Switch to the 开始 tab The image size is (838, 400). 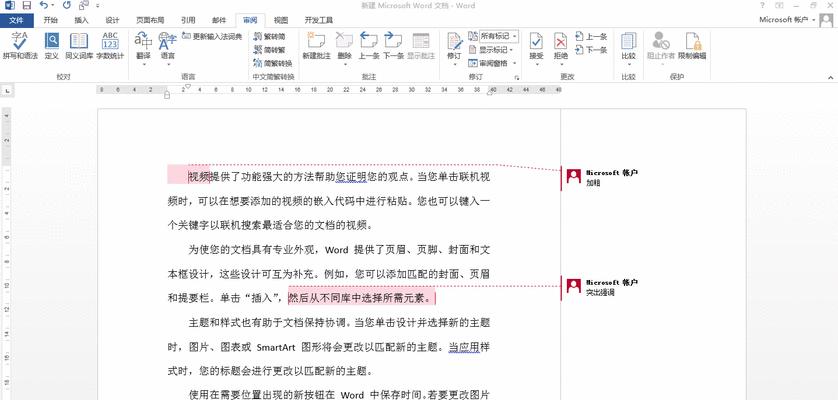tap(51, 20)
